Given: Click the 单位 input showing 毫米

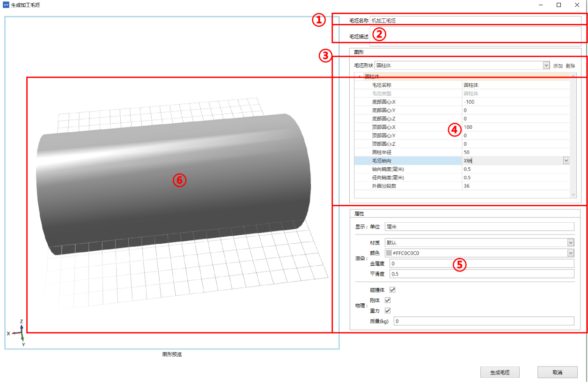Looking at the screenshot, I should pyautogui.click(x=479, y=226).
